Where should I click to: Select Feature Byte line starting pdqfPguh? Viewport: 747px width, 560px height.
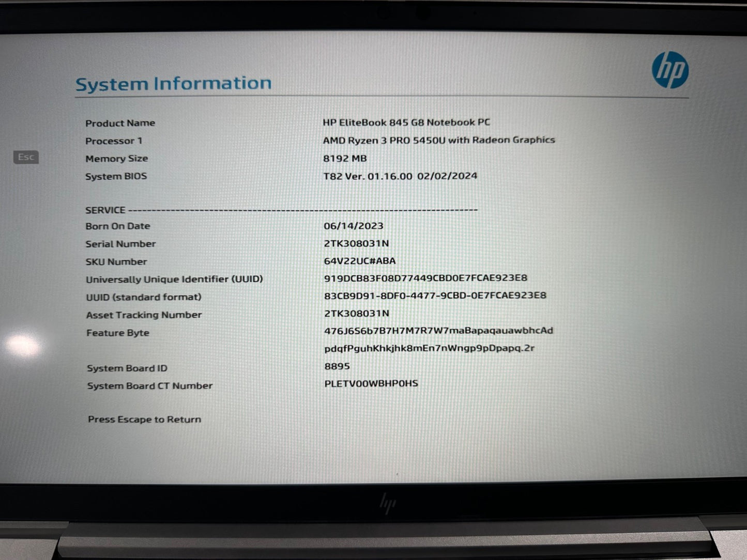click(429, 349)
